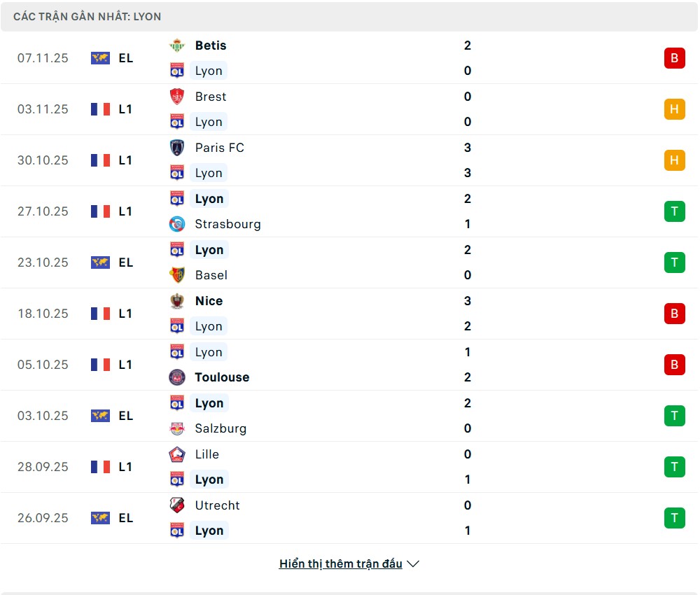Click the France flag on the 03.11.25 row
The image size is (700, 595).
pos(100,109)
